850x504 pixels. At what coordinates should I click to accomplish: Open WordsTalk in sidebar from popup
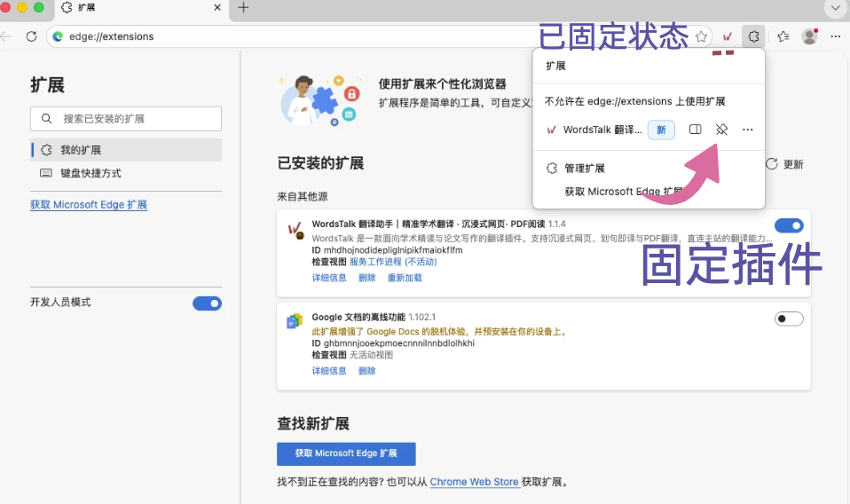(695, 130)
